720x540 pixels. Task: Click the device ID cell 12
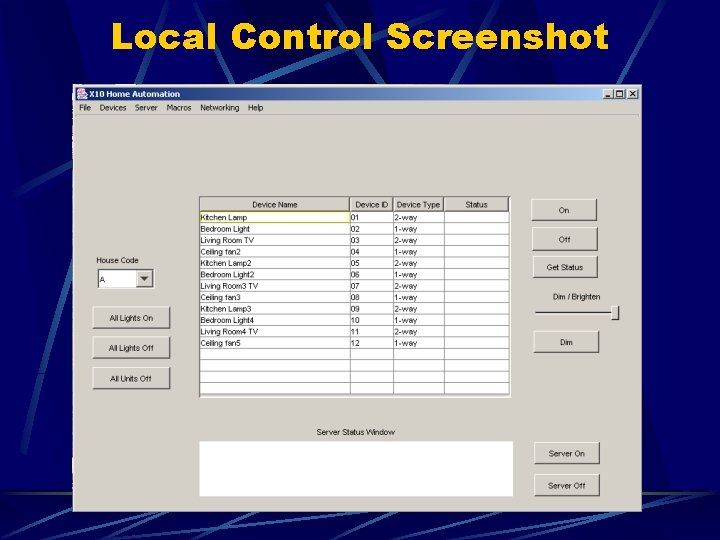(371, 343)
